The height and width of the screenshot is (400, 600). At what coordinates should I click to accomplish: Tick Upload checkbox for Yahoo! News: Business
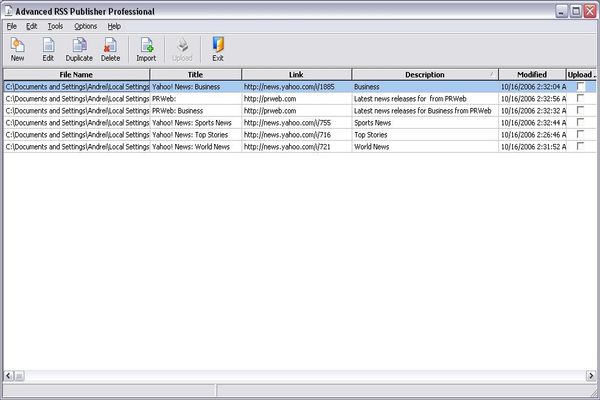click(x=580, y=86)
